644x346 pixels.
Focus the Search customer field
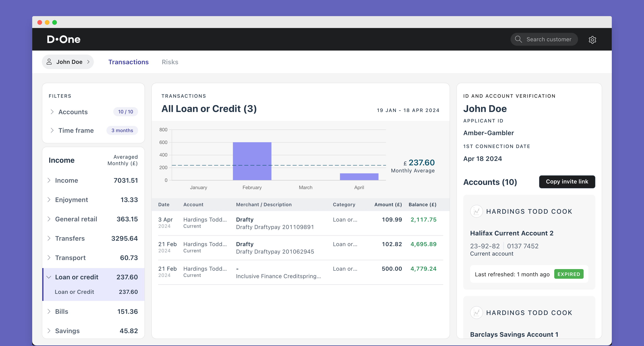click(548, 39)
